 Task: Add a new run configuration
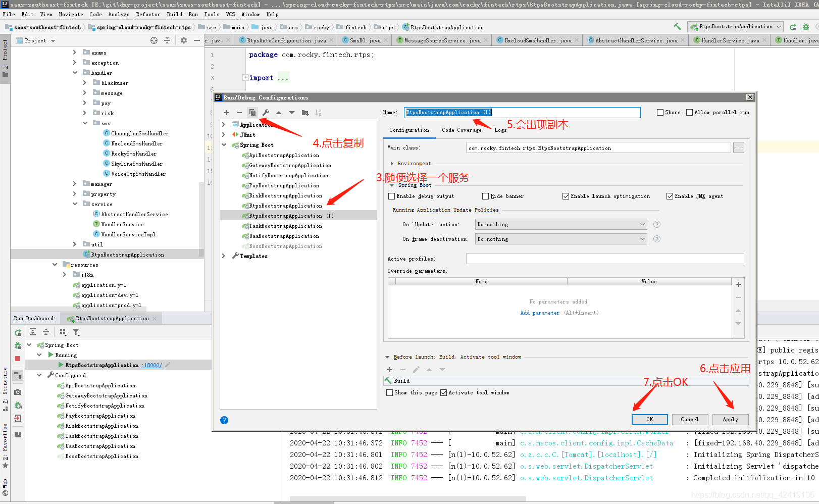(226, 112)
